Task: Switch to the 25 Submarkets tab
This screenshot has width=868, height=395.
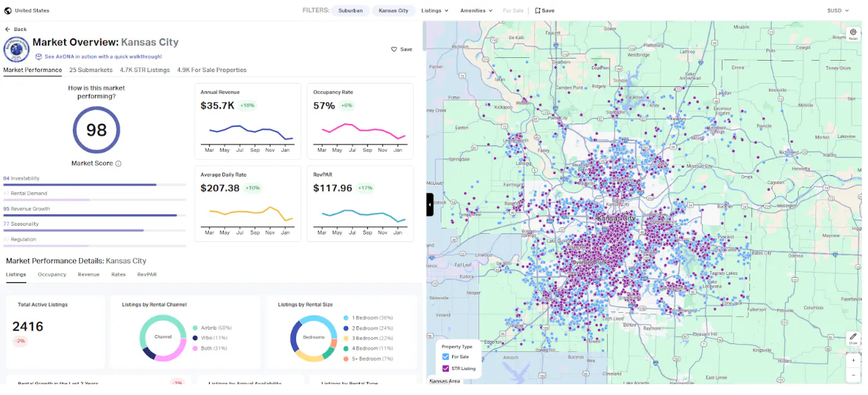Action: tap(91, 70)
